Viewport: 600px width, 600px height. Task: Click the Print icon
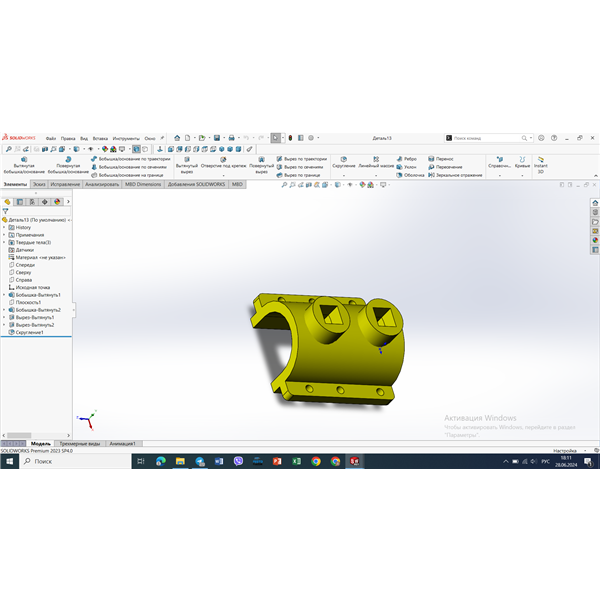232,138
